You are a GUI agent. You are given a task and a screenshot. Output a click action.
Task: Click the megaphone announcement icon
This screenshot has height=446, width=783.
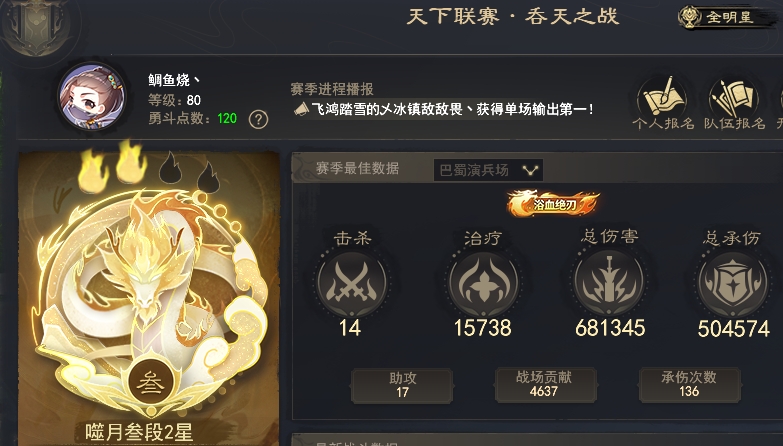[301, 109]
